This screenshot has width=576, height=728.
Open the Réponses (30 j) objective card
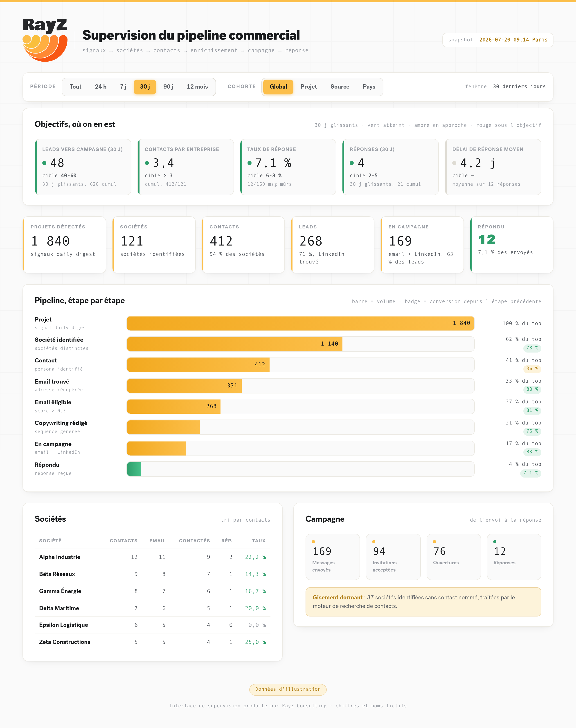pyautogui.click(x=391, y=167)
